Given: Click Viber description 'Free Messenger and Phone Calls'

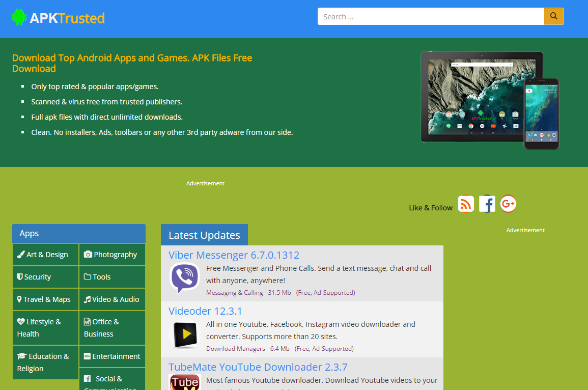Looking at the screenshot, I should (x=319, y=274).
